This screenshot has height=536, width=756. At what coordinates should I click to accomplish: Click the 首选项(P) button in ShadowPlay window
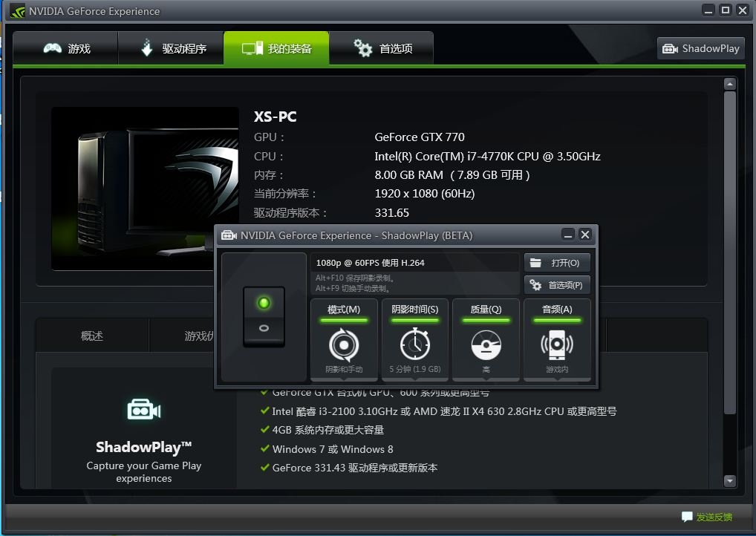[x=557, y=285]
